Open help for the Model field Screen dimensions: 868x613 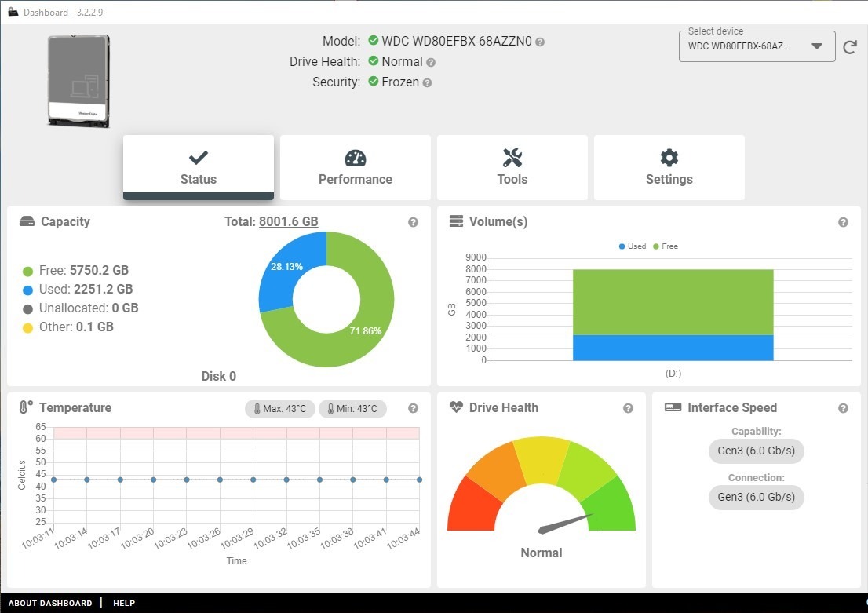[540, 42]
